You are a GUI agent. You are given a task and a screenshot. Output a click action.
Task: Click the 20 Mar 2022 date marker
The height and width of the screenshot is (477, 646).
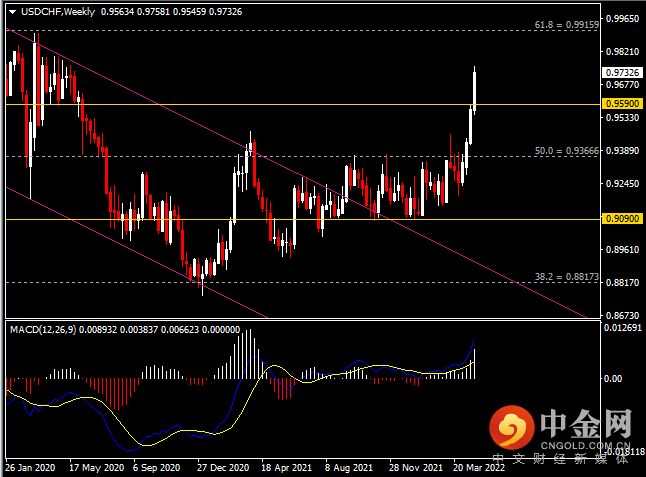[479, 468]
